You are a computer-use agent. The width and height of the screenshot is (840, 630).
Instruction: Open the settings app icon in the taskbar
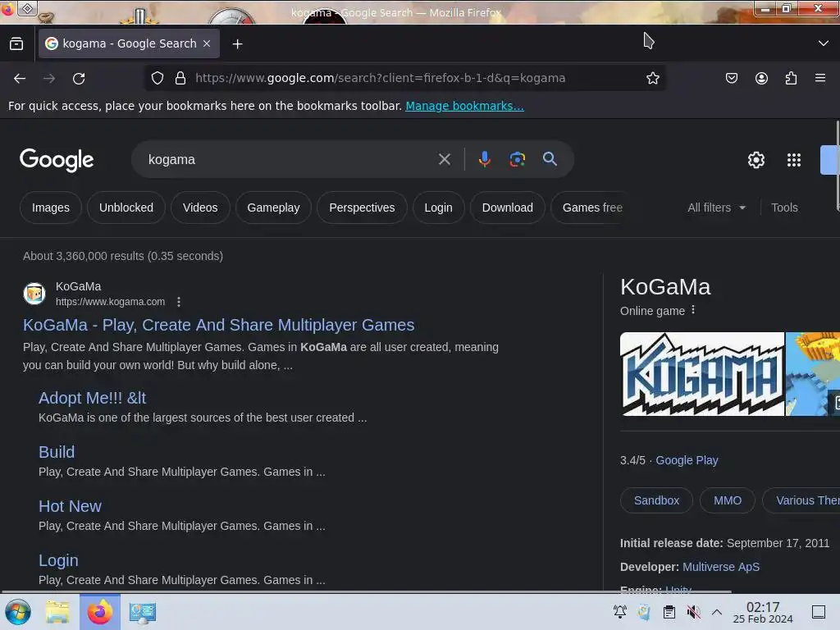point(143,612)
